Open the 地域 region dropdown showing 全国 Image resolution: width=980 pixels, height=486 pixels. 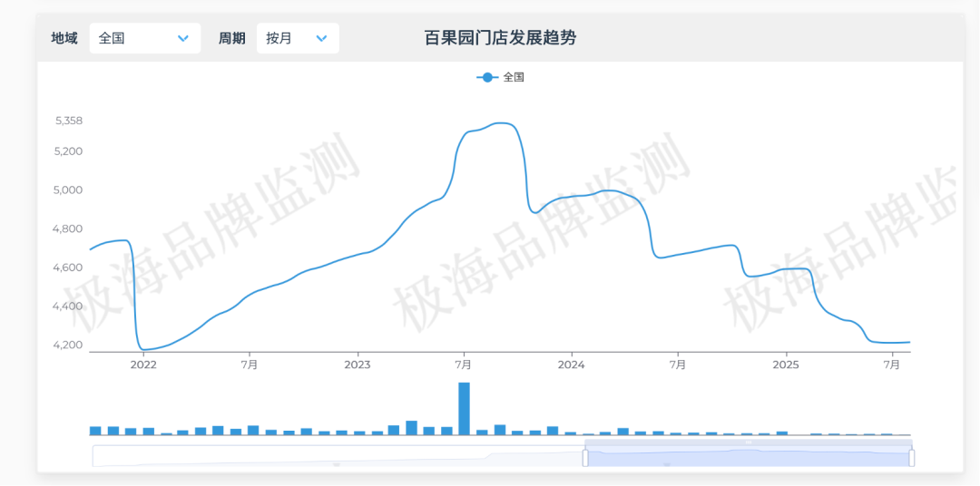click(x=144, y=38)
